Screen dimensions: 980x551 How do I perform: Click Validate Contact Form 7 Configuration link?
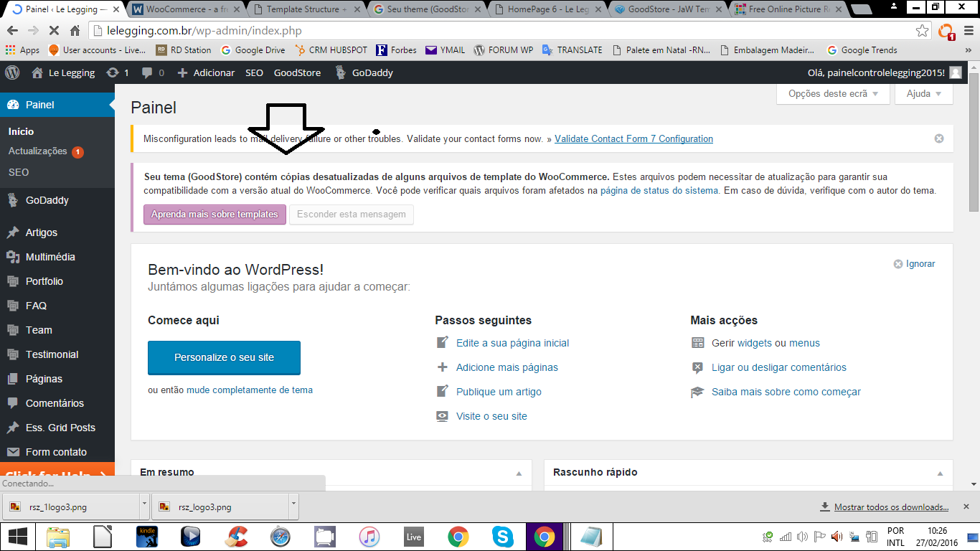(633, 138)
